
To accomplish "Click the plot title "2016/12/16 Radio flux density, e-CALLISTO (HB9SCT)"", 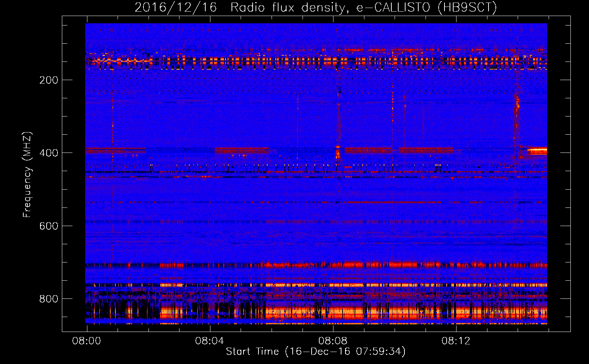I will point(316,7).
